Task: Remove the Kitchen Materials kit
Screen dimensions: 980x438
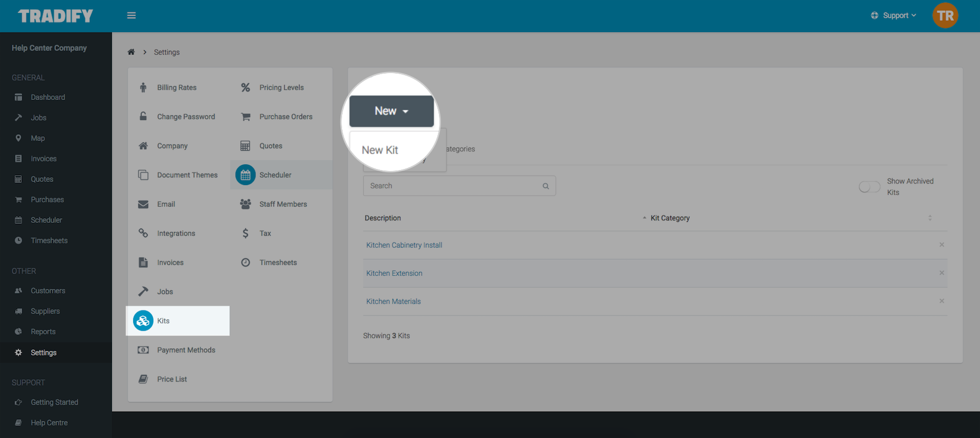Action: pos(942,301)
